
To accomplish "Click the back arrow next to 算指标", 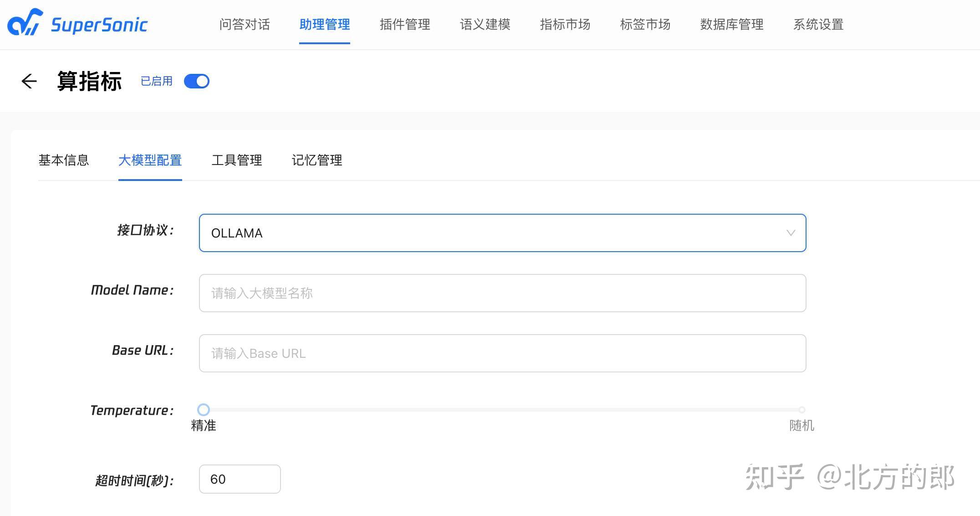I will [x=29, y=81].
